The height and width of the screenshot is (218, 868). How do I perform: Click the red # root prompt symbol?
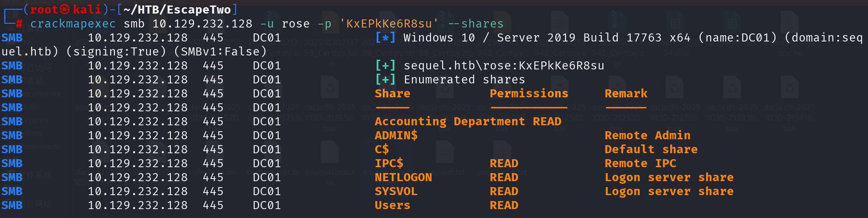(x=19, y=24)
